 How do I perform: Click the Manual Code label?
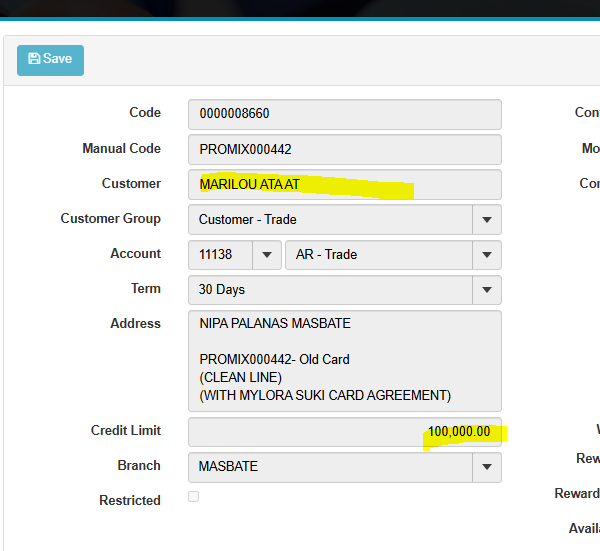click(121, 148)
